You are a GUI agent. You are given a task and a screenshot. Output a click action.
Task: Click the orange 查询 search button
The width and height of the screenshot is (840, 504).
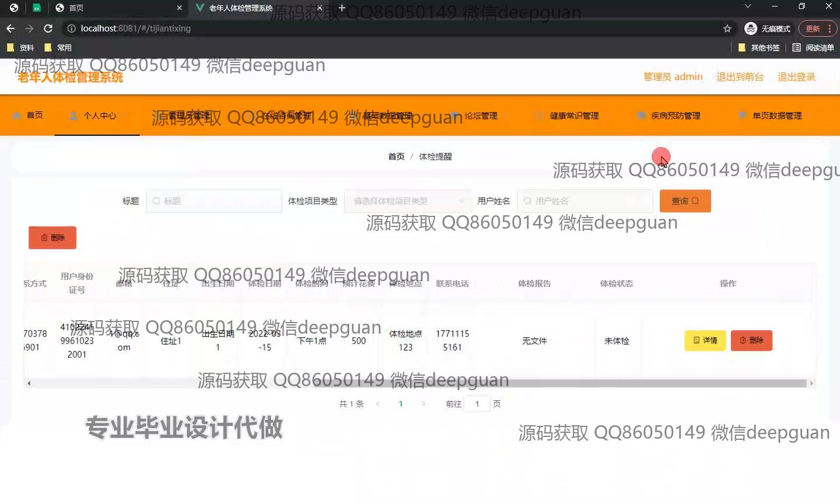[x=685, y=201]
